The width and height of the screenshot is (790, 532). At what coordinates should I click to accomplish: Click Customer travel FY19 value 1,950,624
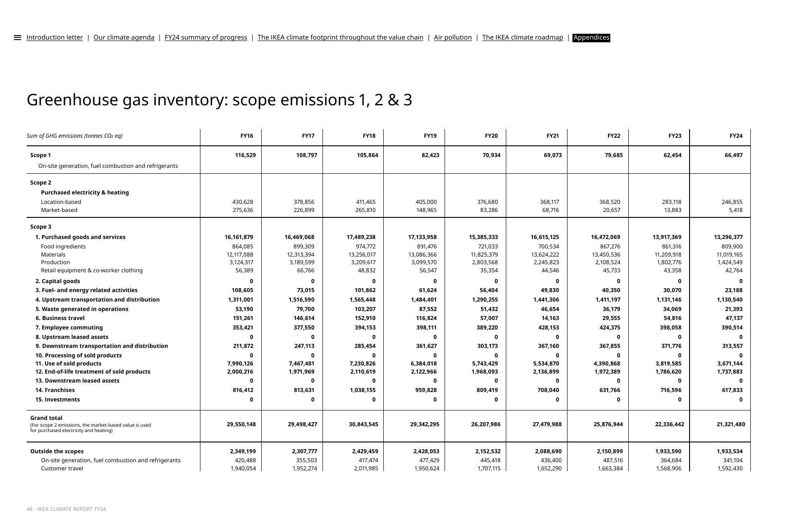424,469
